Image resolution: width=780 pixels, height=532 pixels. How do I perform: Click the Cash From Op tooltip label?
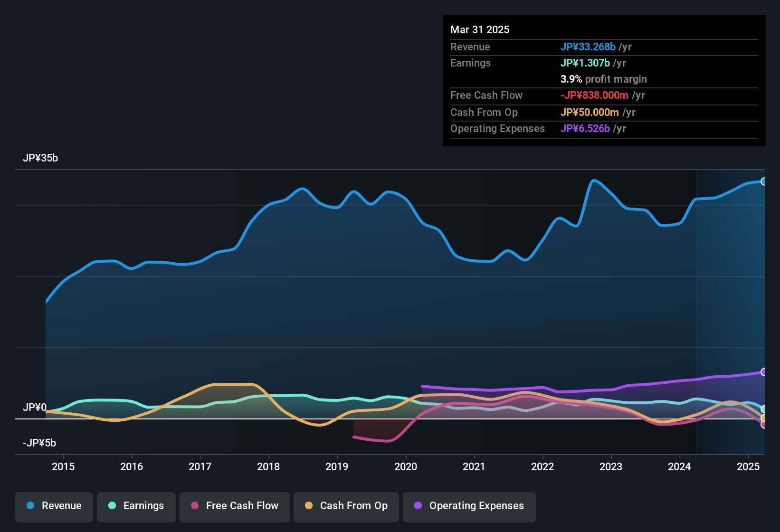(484, 113)
